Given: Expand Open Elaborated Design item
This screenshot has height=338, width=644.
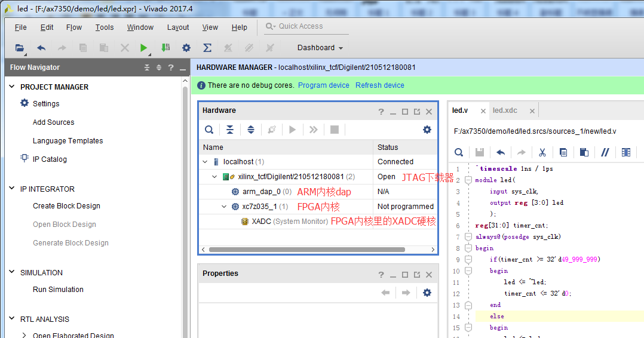Looking at the screenshot, I should (x=24, y=335).
